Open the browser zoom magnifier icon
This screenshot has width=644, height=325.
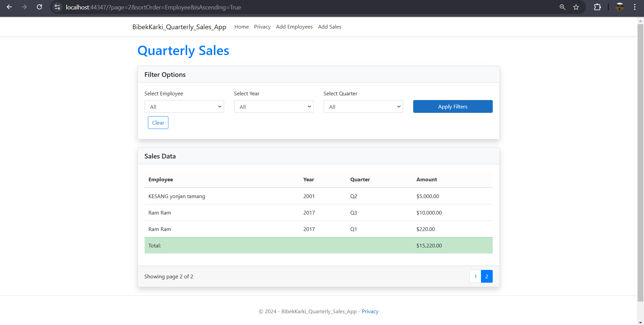[x=562, y=7]
